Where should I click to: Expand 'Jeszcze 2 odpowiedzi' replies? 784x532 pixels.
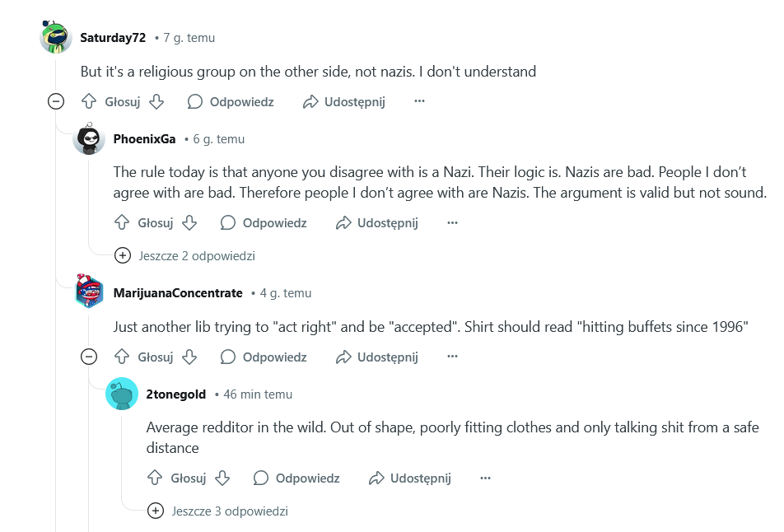pyautogui.click(x=185, y=255)
